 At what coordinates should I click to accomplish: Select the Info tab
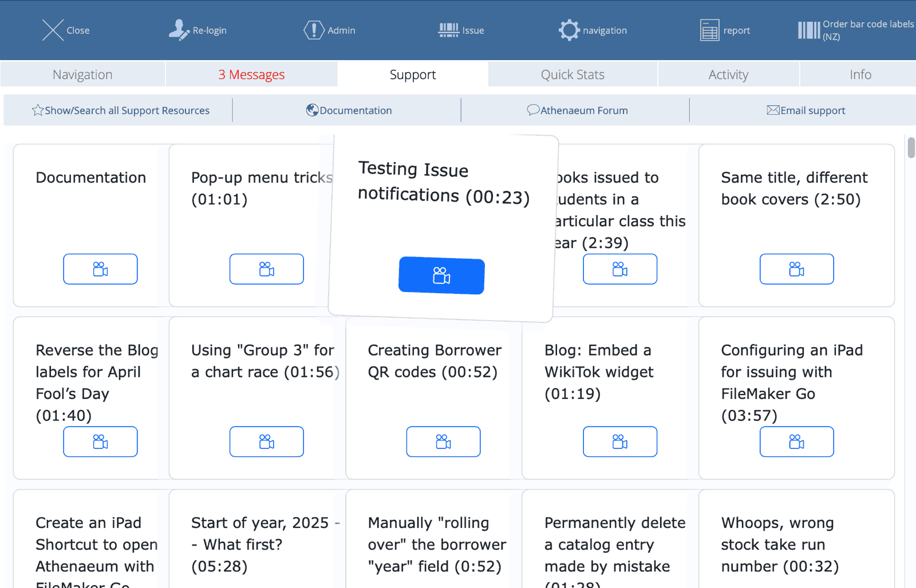[x=860, y=74]
